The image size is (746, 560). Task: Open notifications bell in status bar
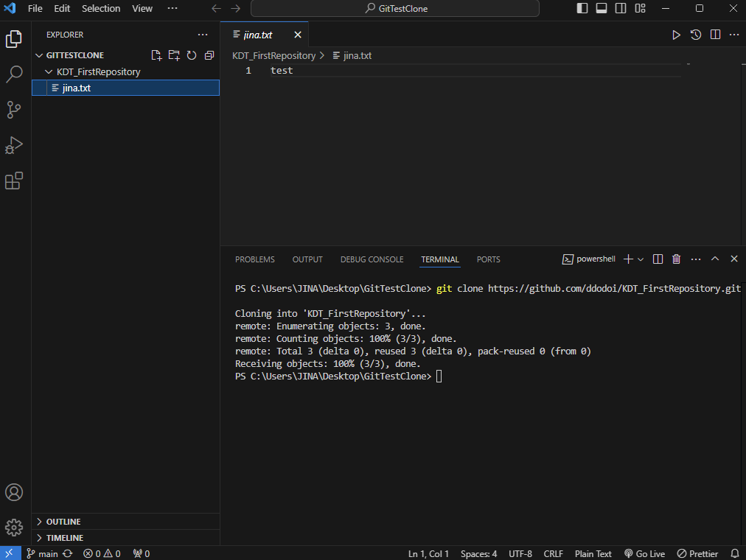735,553
